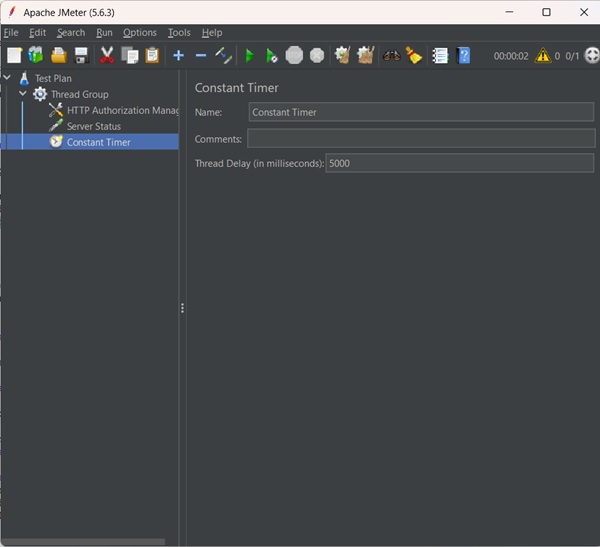Open the Options menu
600x547 pixels.
coord(140,32)
